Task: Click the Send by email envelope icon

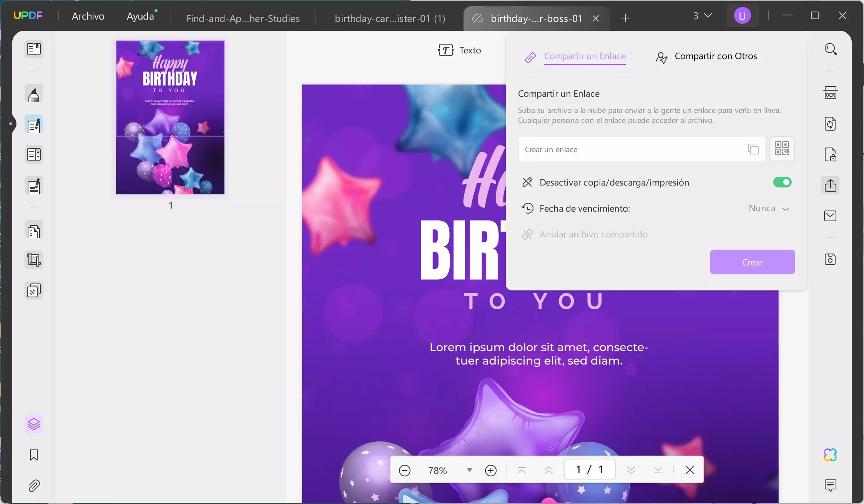Action: 830,216
